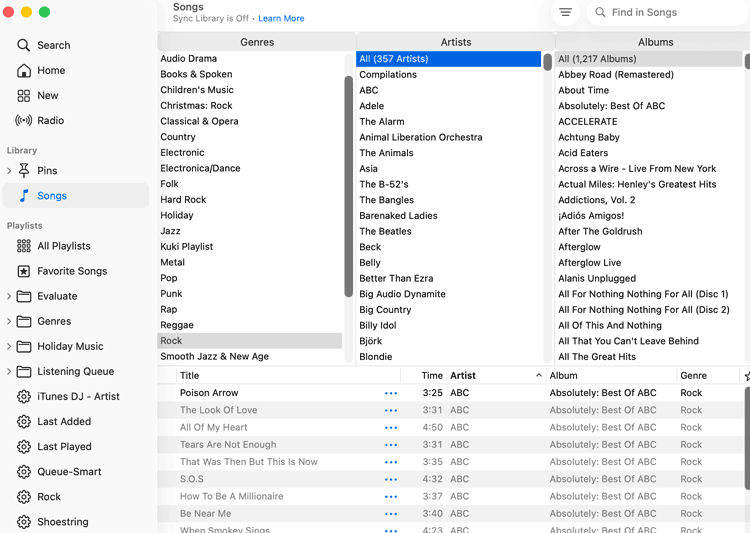The width and height of the screenshot is (750, 533).
Task: Click the Last Played gear icon
Action: click(23, 446)
